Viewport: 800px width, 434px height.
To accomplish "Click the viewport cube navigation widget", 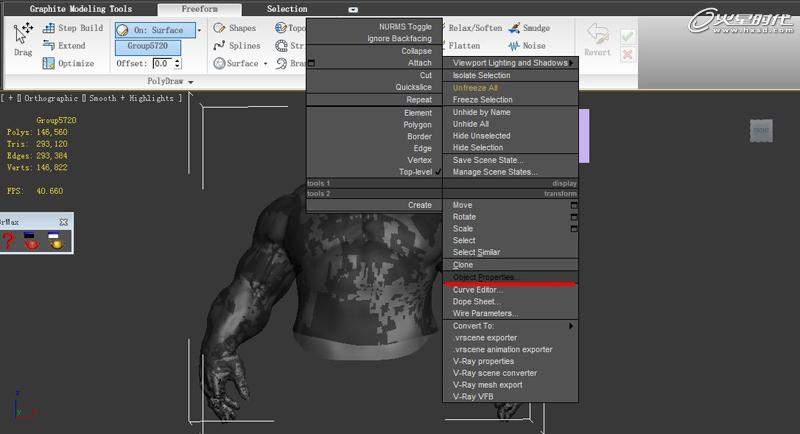I will (761, 131).
